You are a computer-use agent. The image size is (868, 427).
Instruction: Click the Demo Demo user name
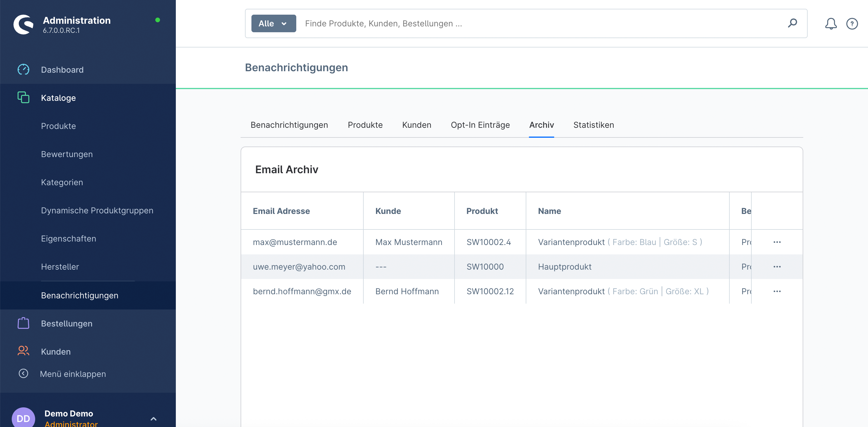tap(69, 413)
